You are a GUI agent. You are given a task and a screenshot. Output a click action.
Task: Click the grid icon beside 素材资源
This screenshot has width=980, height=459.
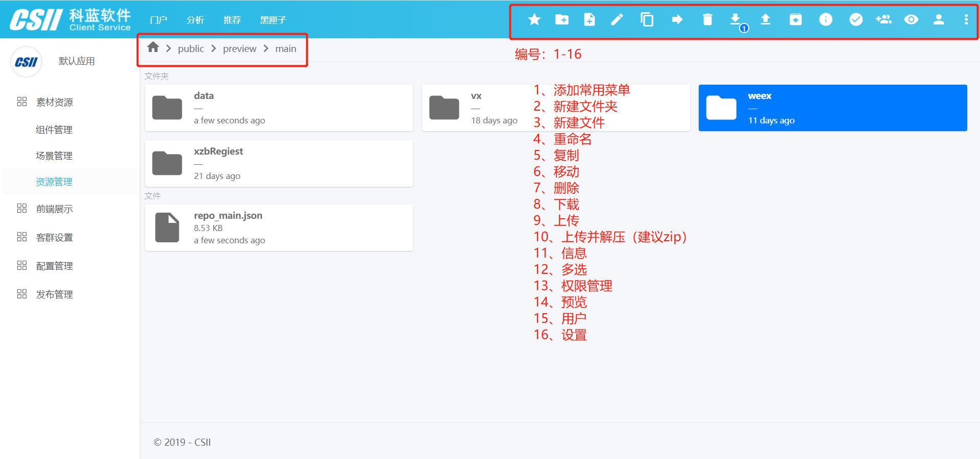coord(22,101)
